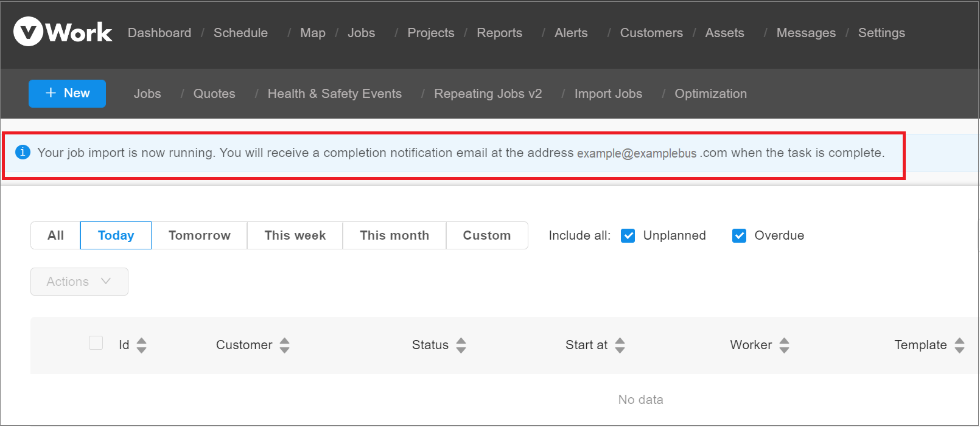
Task: Click the Template column header label
Action: 921,345
